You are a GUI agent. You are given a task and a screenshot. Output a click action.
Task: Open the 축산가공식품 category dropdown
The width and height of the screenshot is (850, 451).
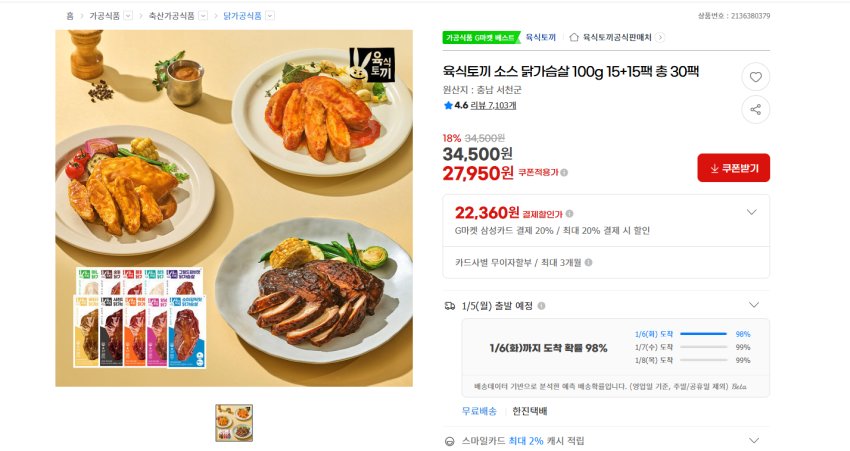[x=203, y=16]
